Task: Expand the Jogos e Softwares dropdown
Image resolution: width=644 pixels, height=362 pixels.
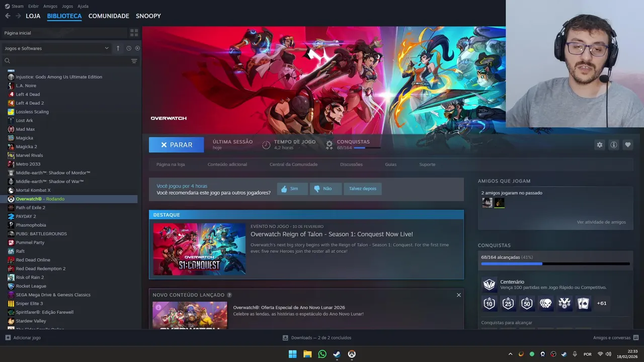Action: (x=56, y=48)
